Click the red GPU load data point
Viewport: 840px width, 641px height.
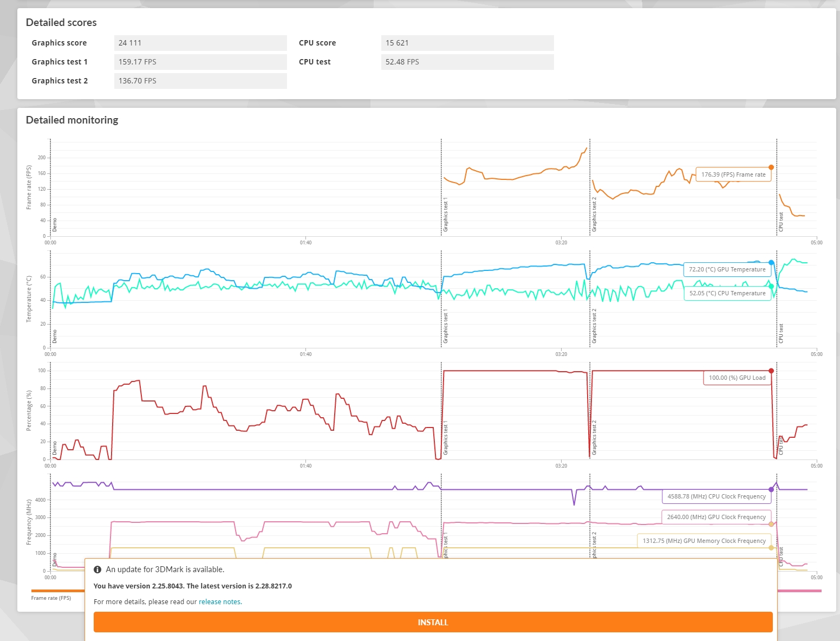(771, 371)
